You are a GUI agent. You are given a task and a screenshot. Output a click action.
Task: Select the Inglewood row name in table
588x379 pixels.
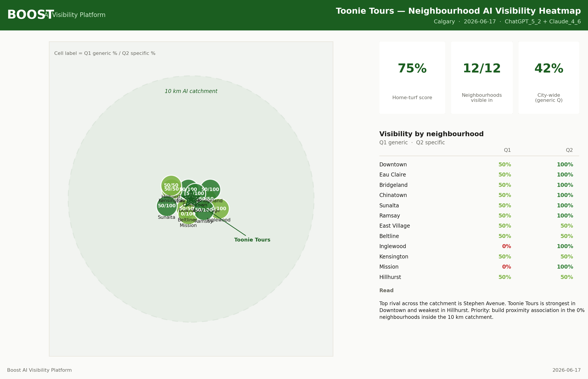[x=393, y=246]
